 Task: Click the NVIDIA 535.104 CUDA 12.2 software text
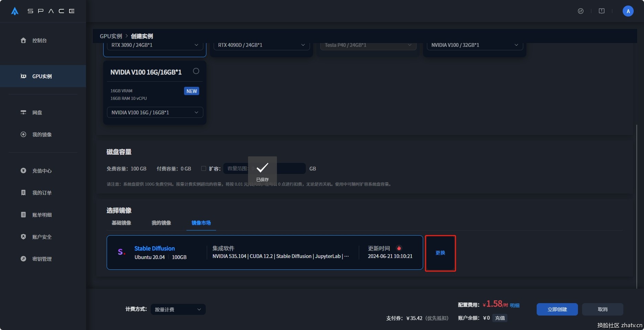[x=281, y=256]
